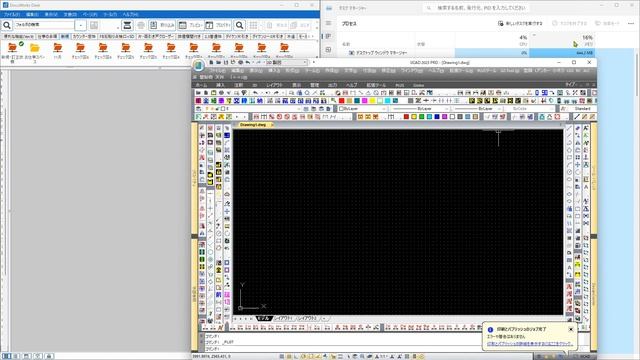The height and width of the screenshot is (360, 640).
Task: Pick green color swatch in lower IJCAD color toolbar
Action: click(422, 117)
